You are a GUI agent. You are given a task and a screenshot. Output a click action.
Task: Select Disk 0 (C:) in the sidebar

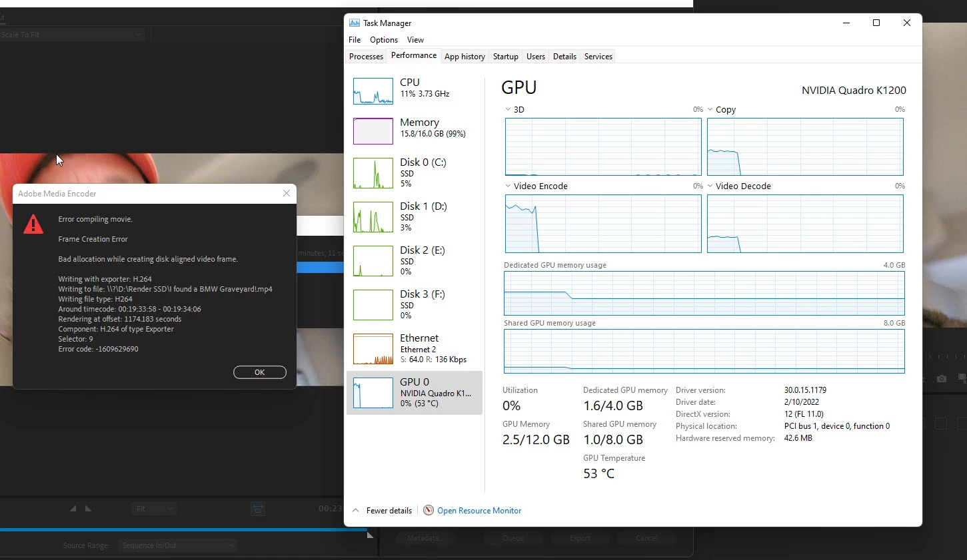tap(414, 172)
